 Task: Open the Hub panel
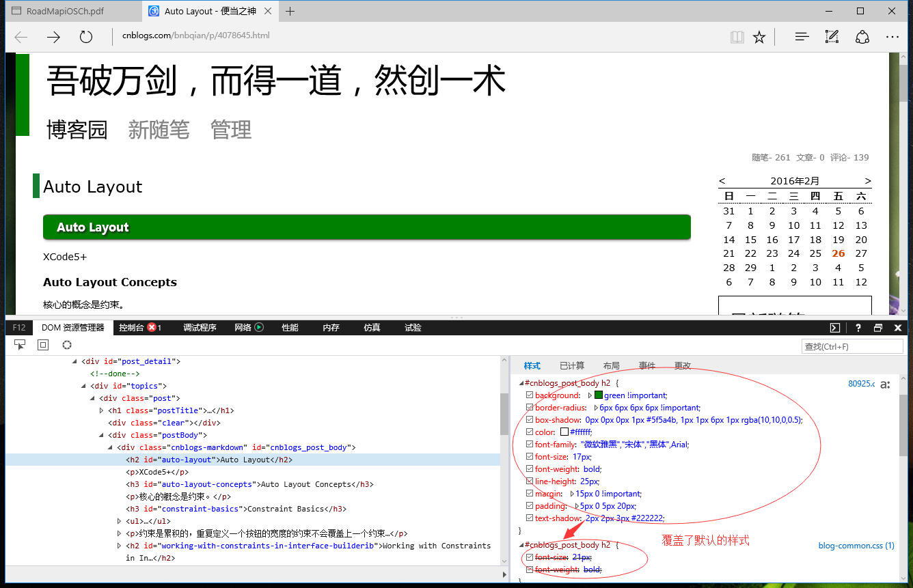tap(802, 37)
